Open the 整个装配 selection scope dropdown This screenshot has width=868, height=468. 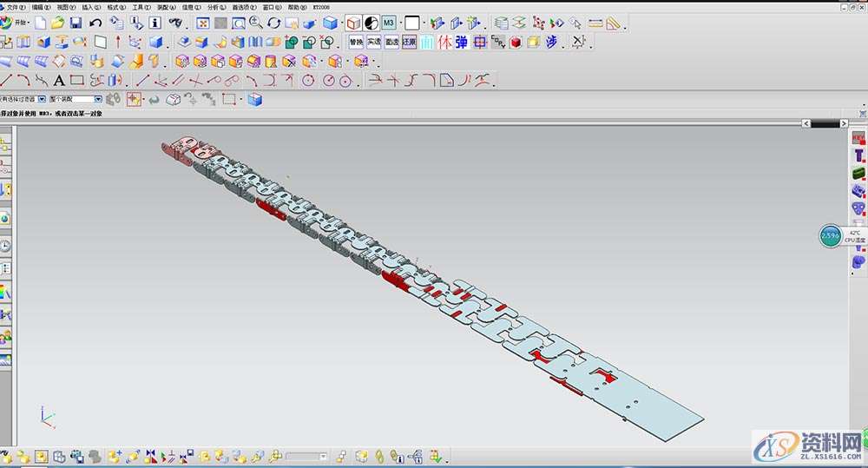coord(98,100)
